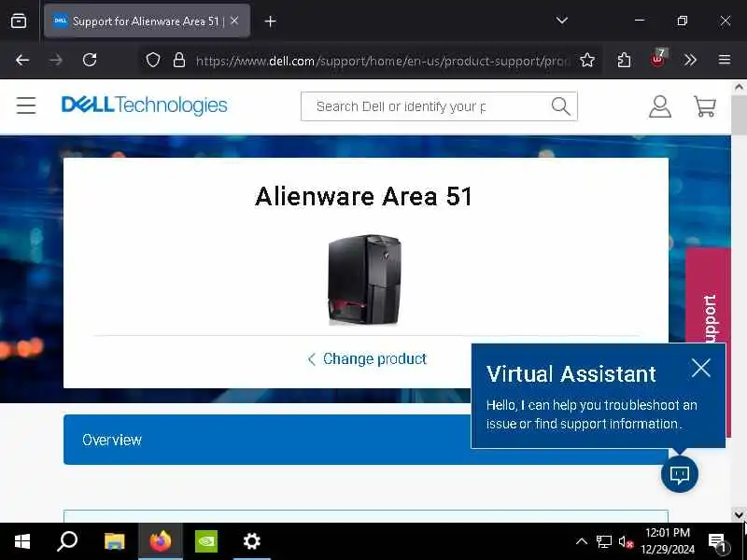
Task: Open the network status tray icon
Action: coord(603,541)
